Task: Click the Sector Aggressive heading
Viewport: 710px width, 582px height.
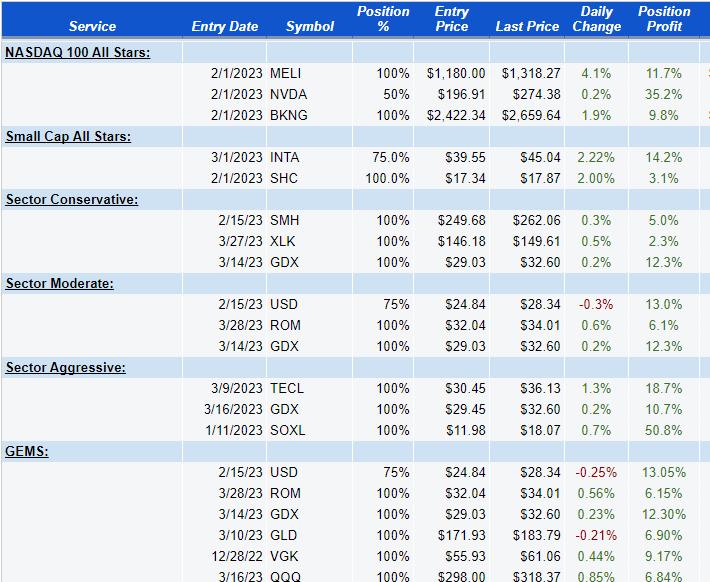Action: (66, 367)
